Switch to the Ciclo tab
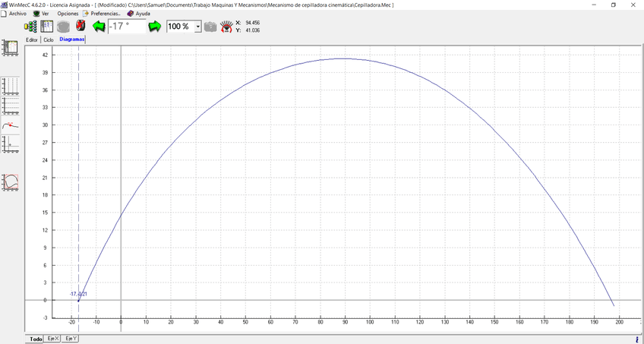This screenshot has width=644, height=344. tap(49, 39)
